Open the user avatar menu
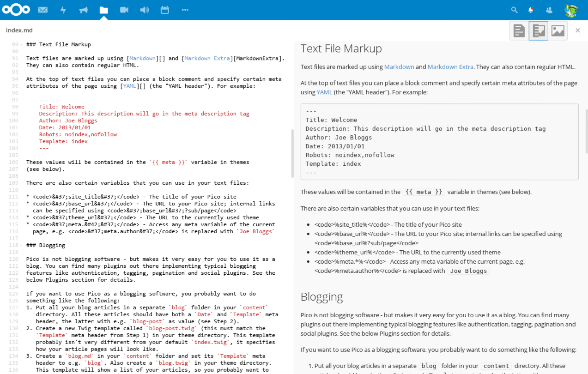 point(571,10)
